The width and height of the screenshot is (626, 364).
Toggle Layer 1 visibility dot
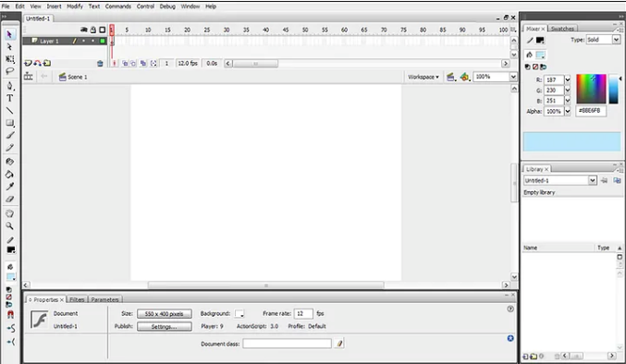click(84, 41)
